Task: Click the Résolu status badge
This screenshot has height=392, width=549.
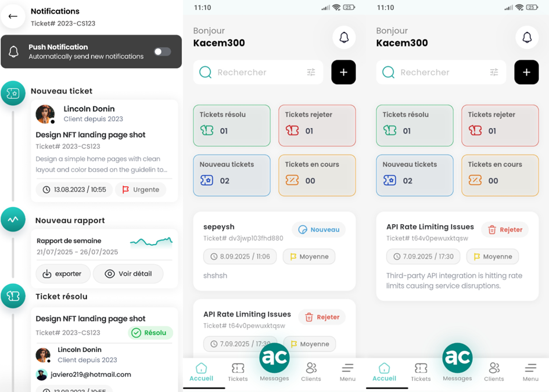Action: tap(150, 333)
